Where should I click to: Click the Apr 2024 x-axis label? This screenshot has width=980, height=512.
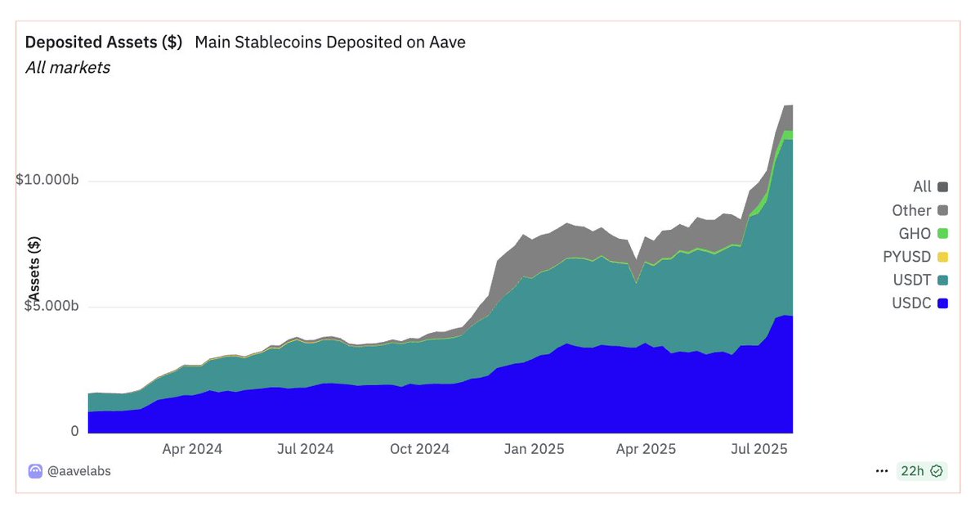192,449
